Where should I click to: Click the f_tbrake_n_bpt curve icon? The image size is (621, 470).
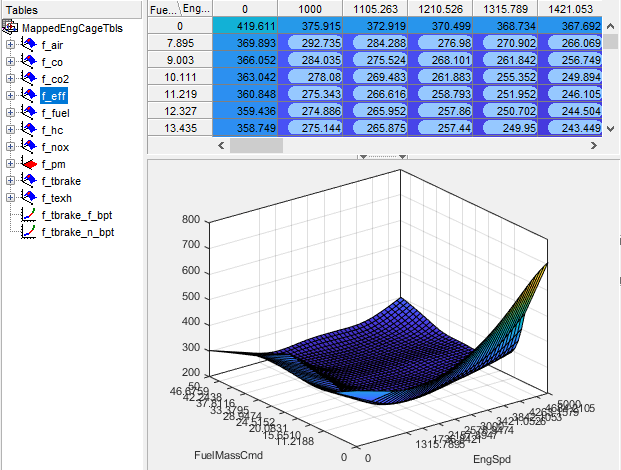coord(29,232)
